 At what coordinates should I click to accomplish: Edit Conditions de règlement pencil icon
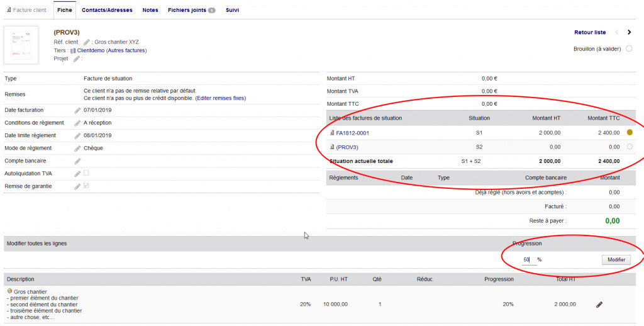coord(77,123)
